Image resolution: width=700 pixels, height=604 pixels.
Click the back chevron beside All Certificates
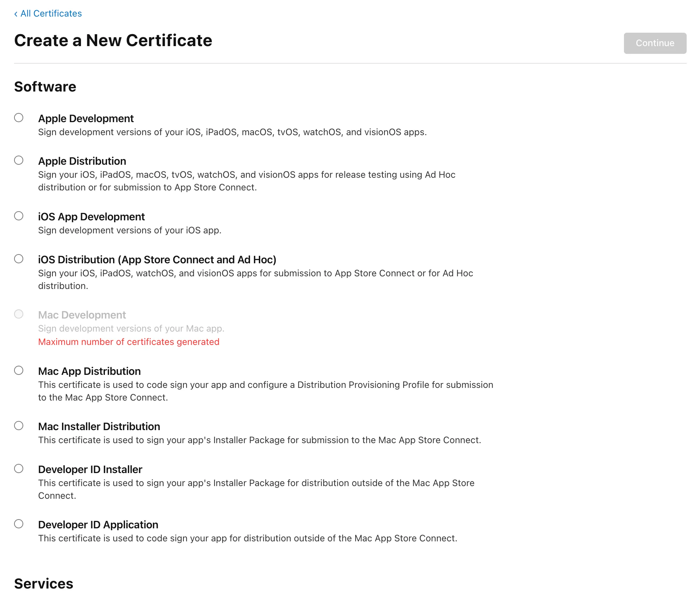click(16, 14)
